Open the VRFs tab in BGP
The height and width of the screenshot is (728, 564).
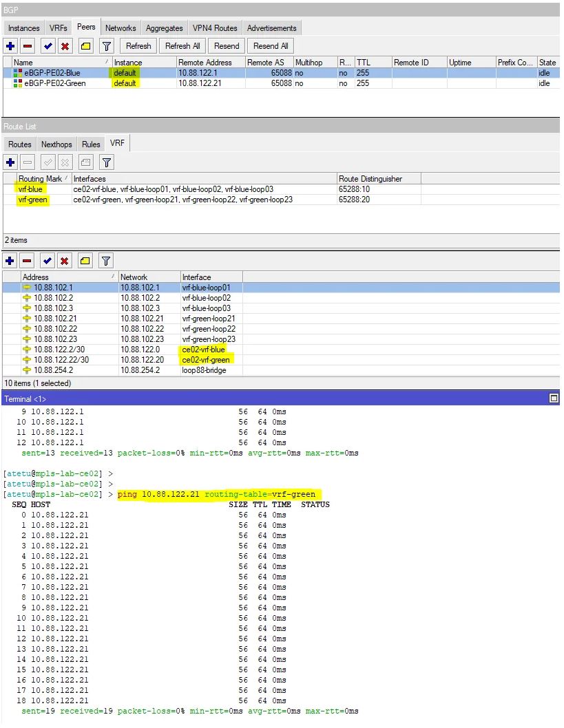click(x=58, y=28)
